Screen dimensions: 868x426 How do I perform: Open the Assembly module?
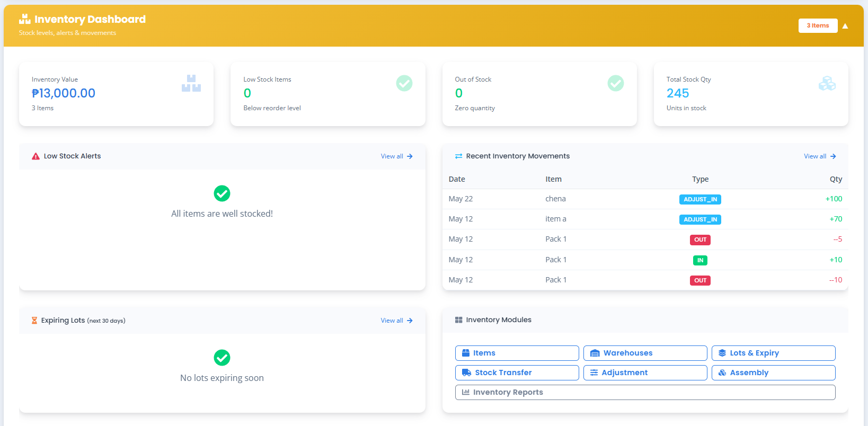[774, 372]
